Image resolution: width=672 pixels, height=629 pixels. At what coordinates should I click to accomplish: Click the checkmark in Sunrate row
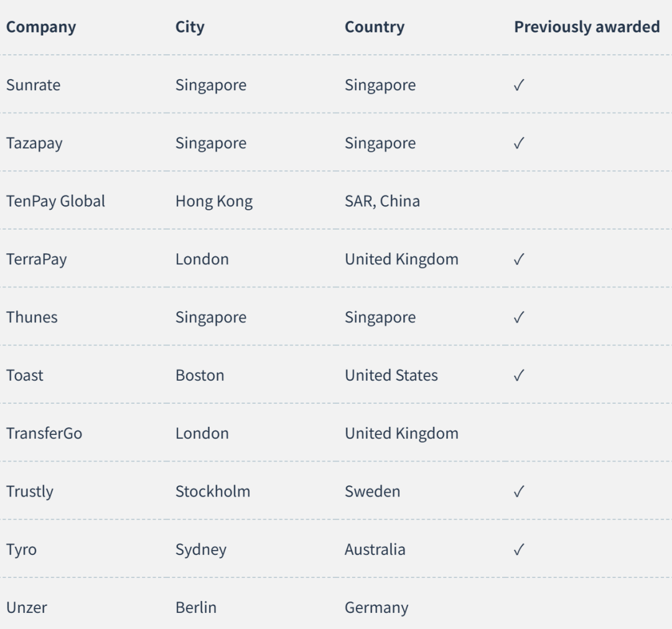(518, 85)
